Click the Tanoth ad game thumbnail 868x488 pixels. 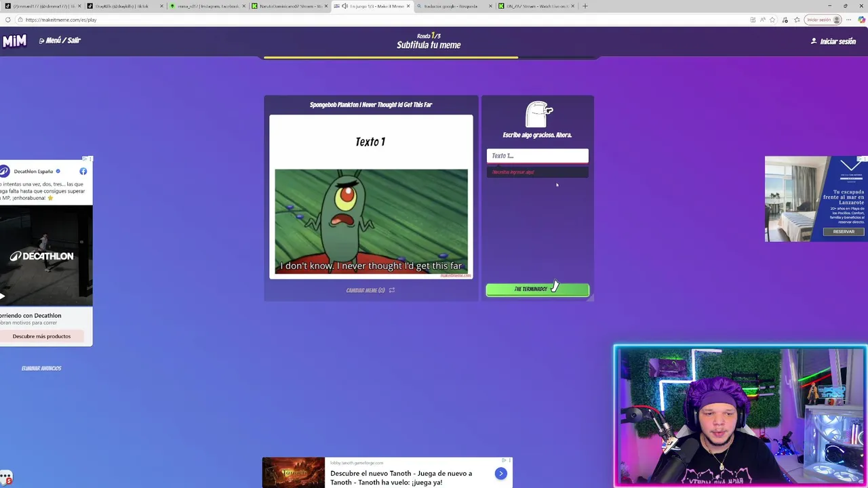click(x=294, y=472)
